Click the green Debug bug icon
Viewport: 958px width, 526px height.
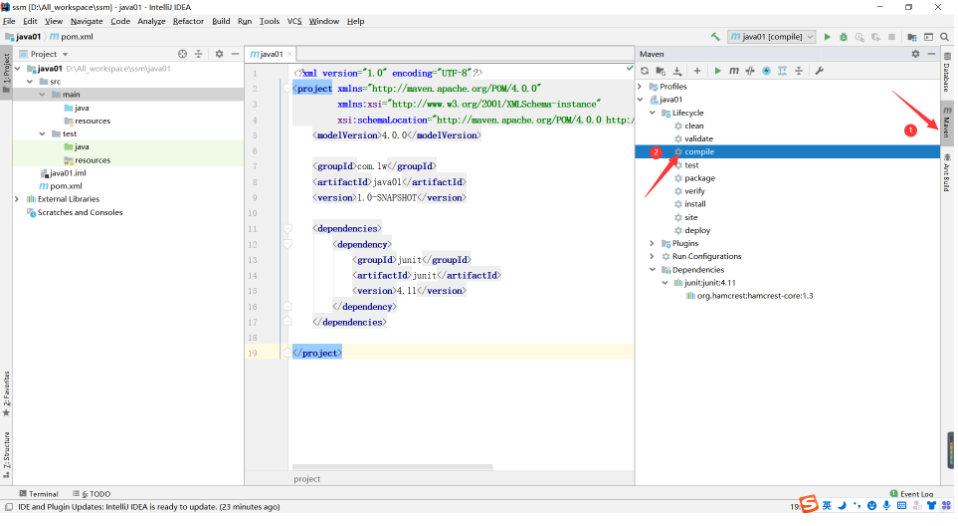click(843, 37)
